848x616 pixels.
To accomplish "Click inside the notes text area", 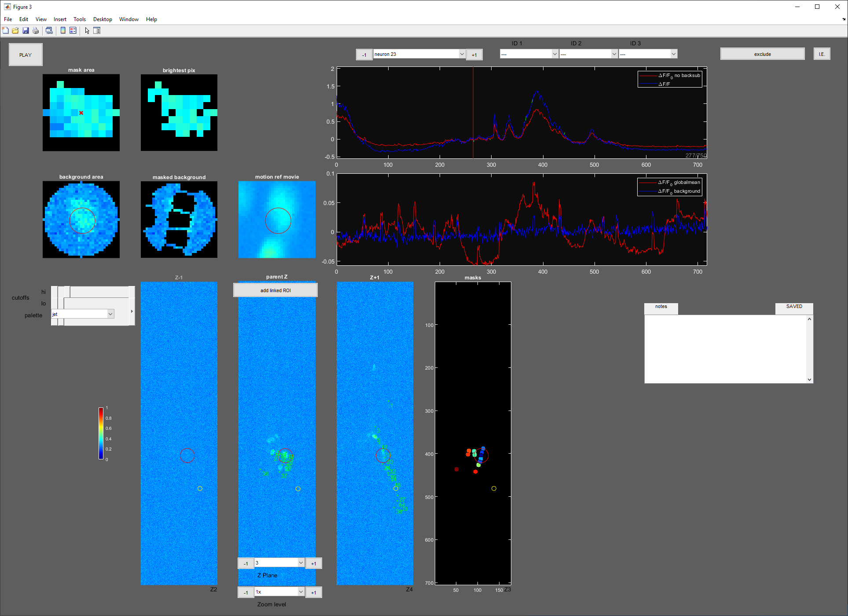I will (725, 348).
